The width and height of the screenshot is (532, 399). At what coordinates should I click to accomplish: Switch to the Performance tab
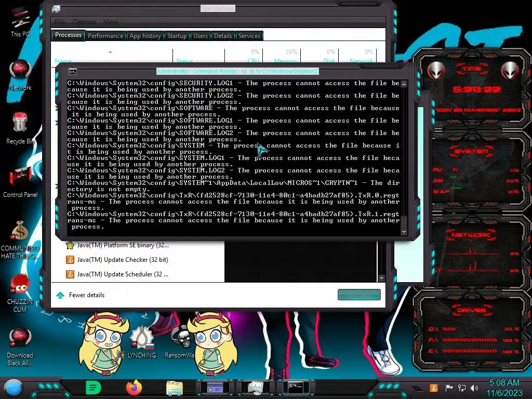tap(105, 36)
